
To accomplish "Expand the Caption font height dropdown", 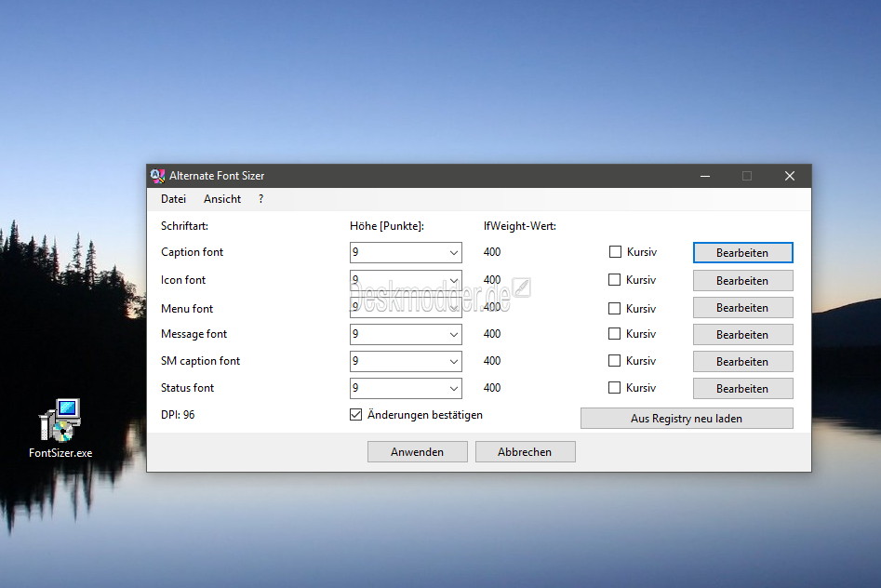I will 453,252.
